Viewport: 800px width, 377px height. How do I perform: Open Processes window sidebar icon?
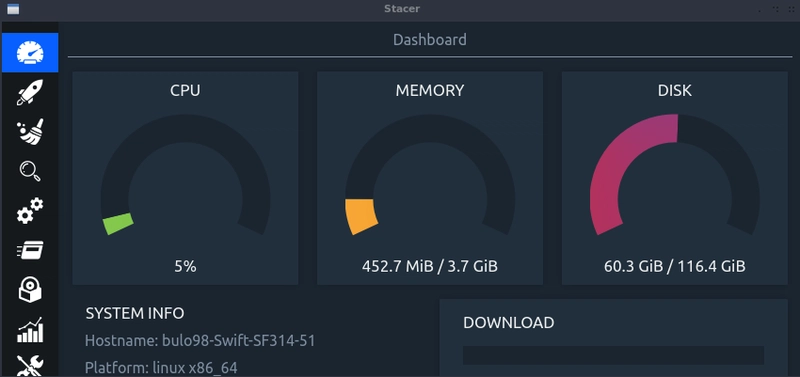click(30, 250)
